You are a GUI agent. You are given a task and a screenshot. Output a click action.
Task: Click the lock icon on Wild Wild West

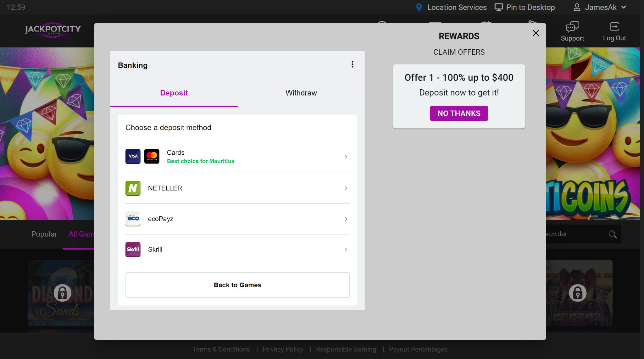578,293
